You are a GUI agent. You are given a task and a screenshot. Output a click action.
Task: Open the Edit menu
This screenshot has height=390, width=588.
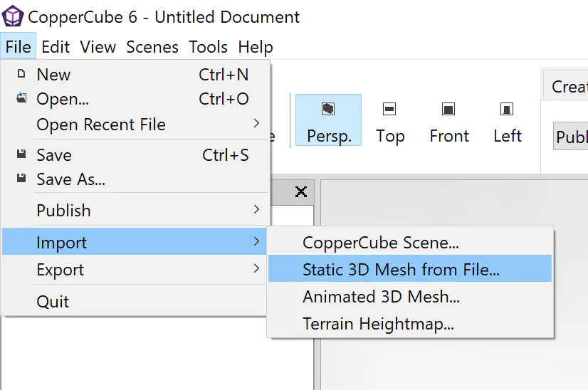click(x=56, y=47)
